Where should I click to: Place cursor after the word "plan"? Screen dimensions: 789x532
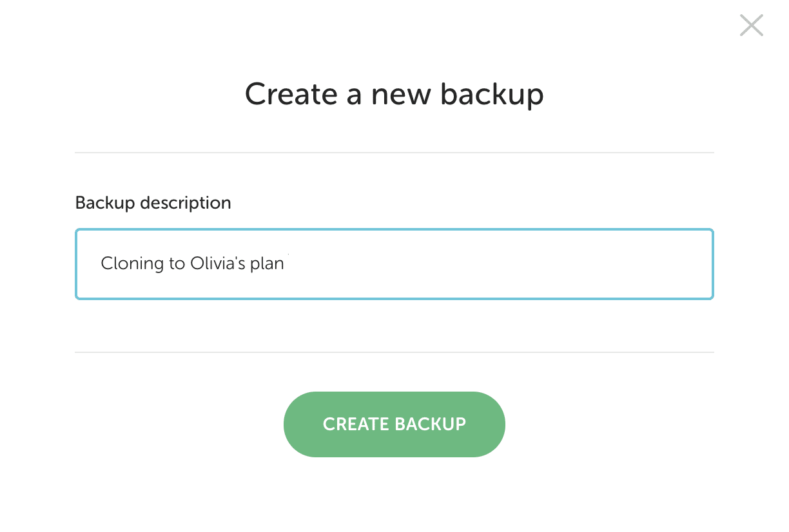[285, 264]
